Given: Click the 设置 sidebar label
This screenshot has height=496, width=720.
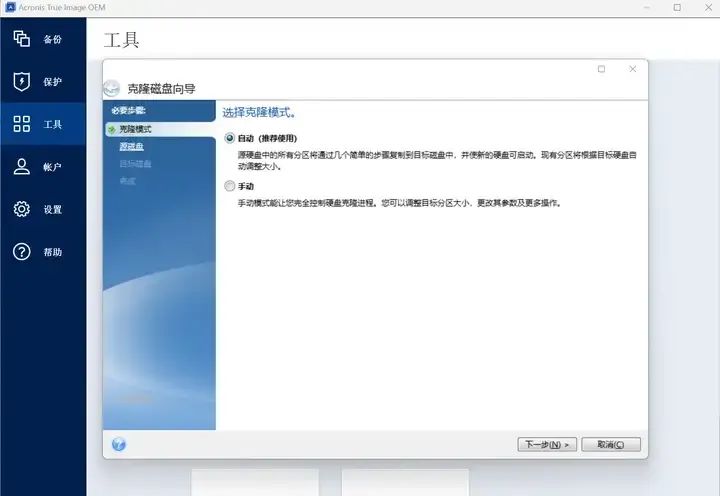Looking at the screenshot, I should 52,209.
